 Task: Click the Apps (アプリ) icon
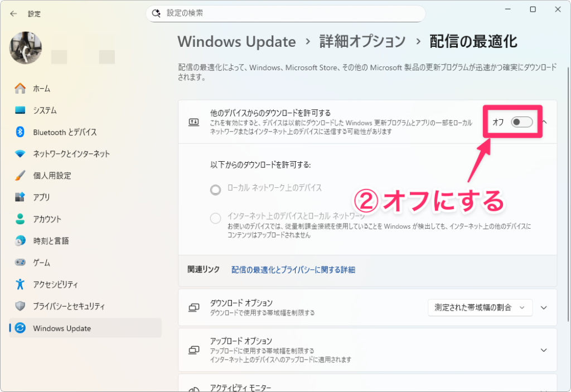20,197
